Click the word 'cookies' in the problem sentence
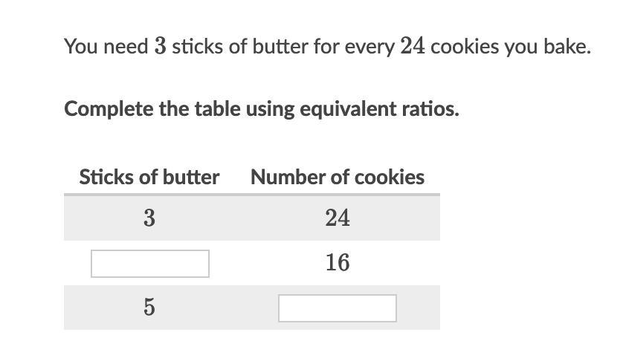626x364 pixels. pos(465,46)
